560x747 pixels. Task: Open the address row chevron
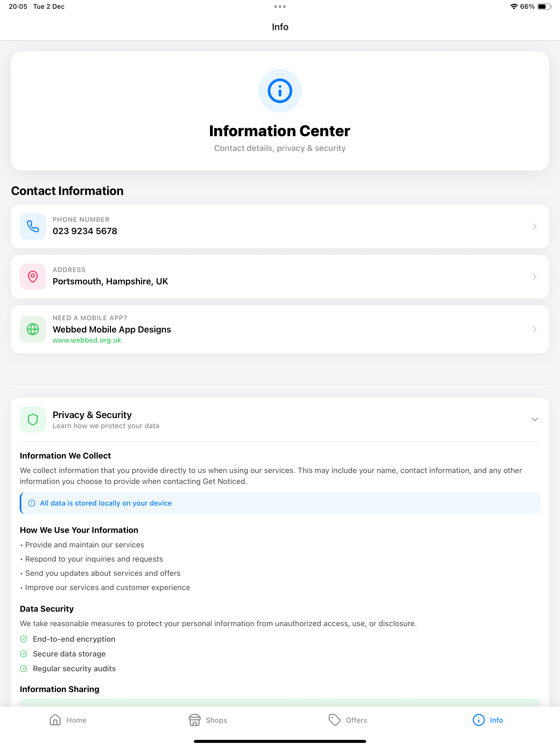(x=534, y=277)
